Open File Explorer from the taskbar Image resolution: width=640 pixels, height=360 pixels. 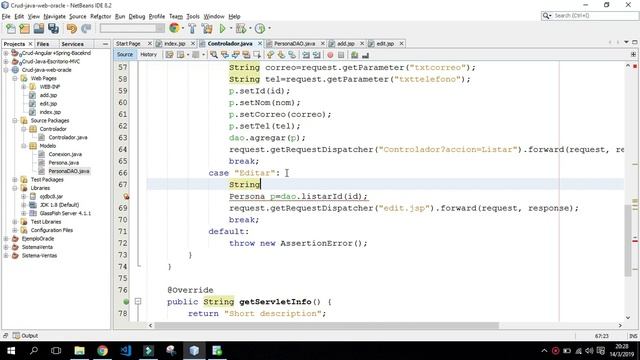(x=79, y=351)
